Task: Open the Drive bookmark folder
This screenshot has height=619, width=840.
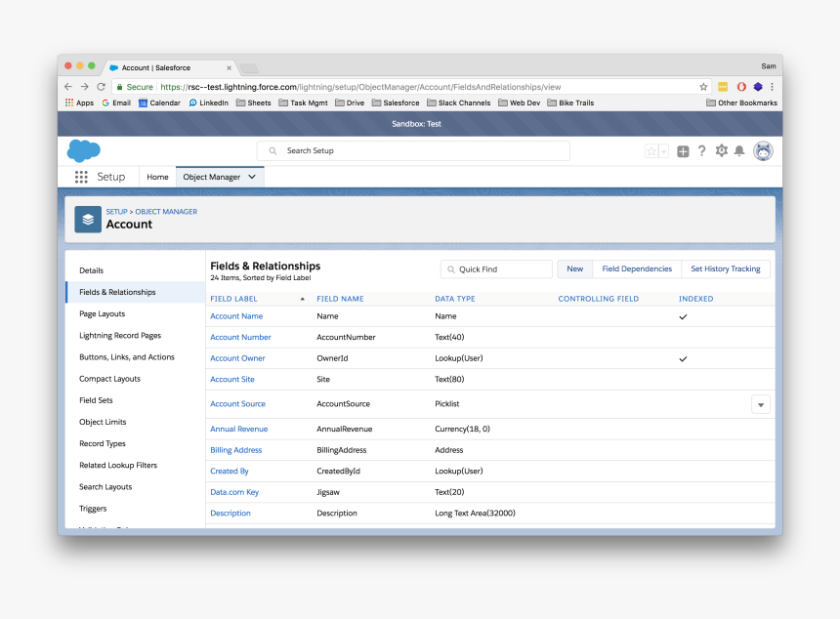Action: click(x=350, y=103)
